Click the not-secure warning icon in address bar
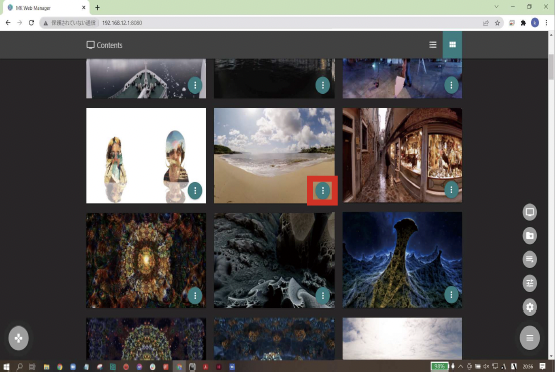 (x=46, y=23)
